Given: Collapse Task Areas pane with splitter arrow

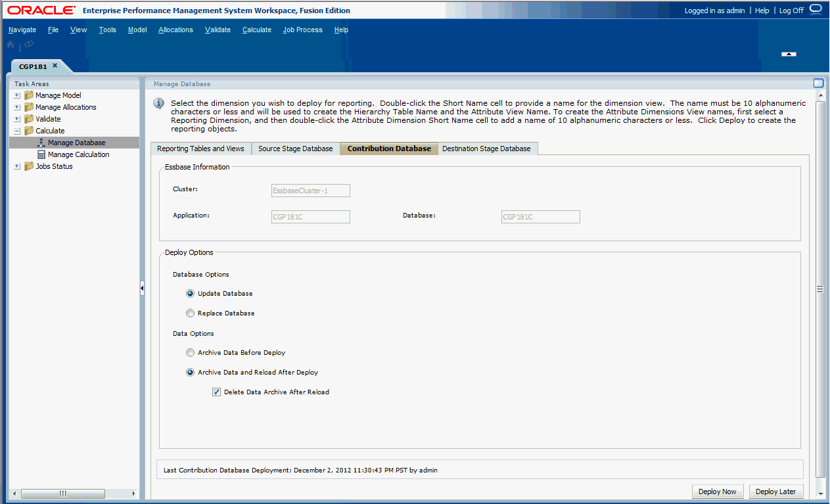Looking at the screenshot, I should tap(142, 288).
